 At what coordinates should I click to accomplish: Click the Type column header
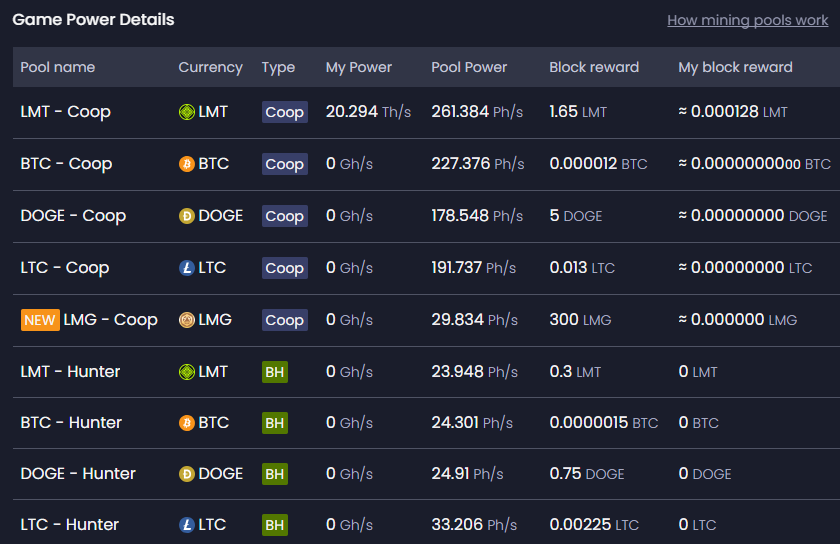click(279, 68)
